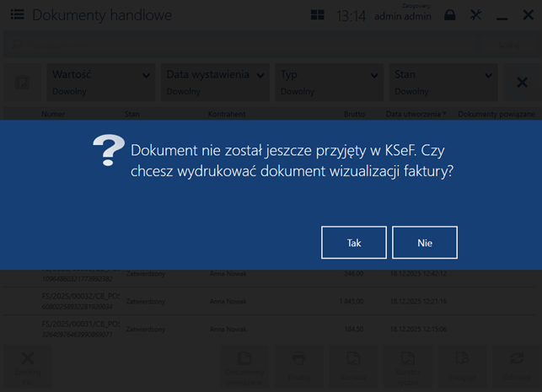The image size is (542, 392).
Task: Sort by Numer column header
Action: pyautogui.click(x=53, y=114)
